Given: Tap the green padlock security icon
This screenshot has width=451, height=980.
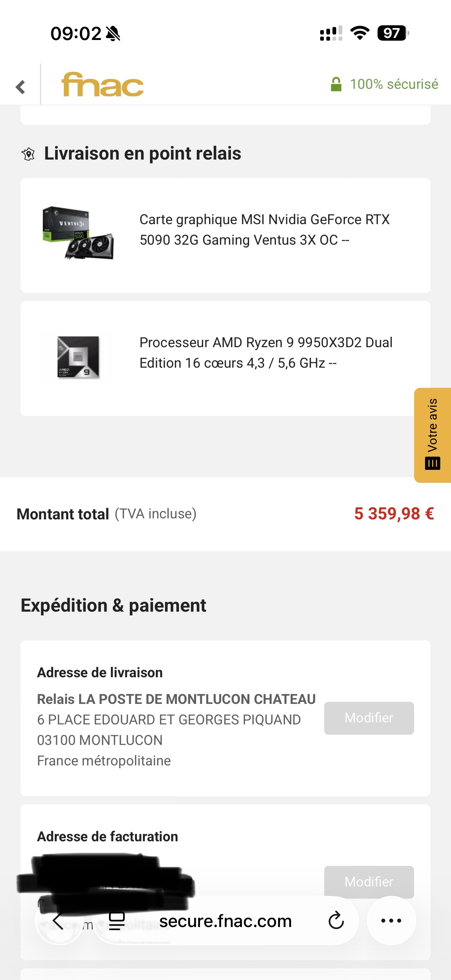Looking at the screenshot, I should point(336,84).
